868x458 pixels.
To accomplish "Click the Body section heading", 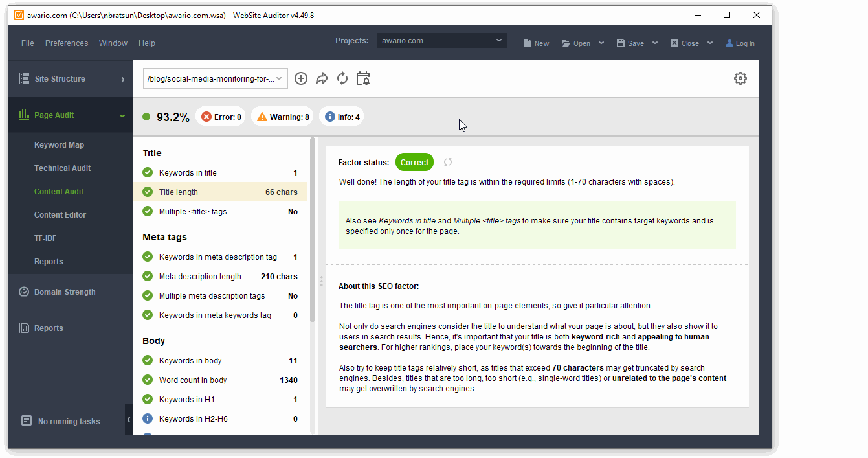I will (x=154, y=341).
